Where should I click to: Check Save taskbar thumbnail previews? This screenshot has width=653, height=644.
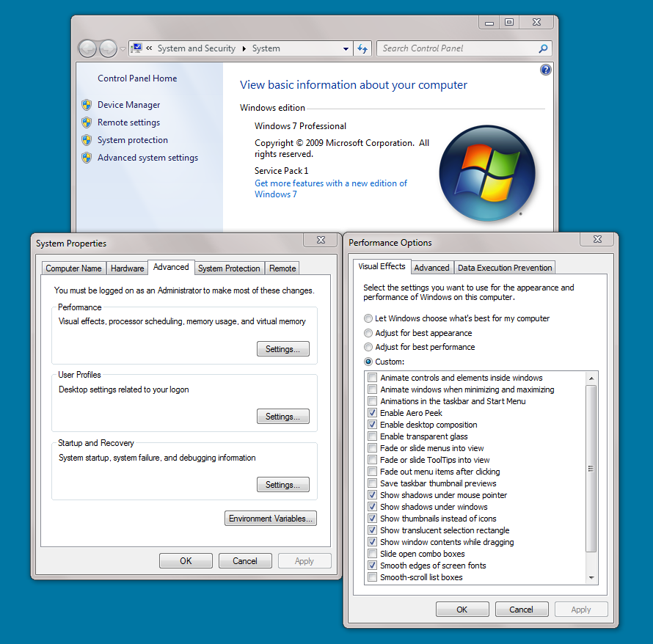tap(372, 483)
